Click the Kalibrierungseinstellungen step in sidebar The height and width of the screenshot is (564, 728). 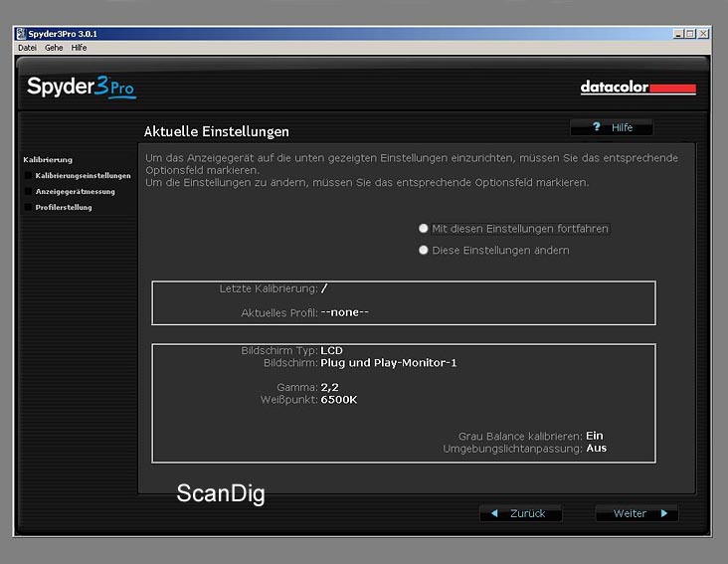coord(84,175)
